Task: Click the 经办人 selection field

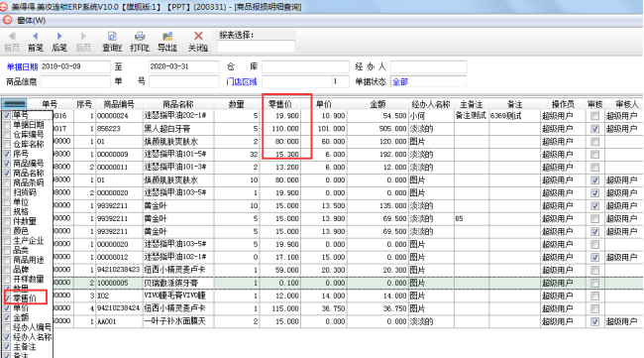Action: point(428,66)
